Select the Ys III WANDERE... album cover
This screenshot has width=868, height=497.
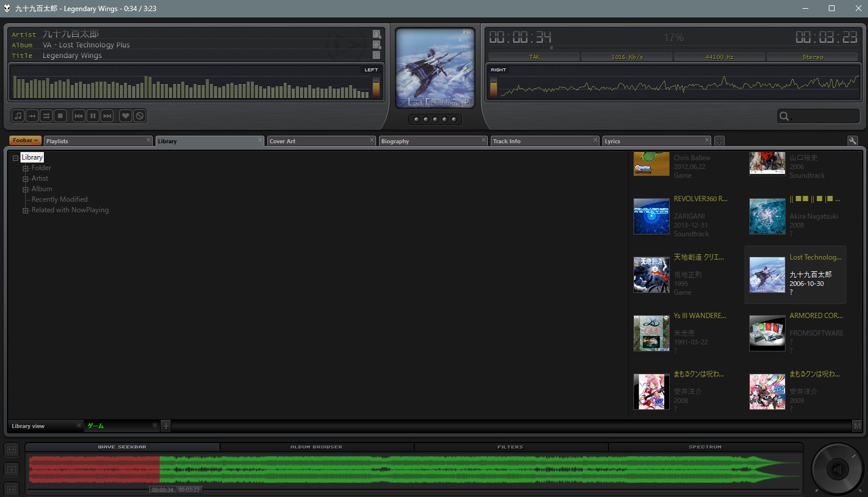pyautogui.click(x=652, y=333)
